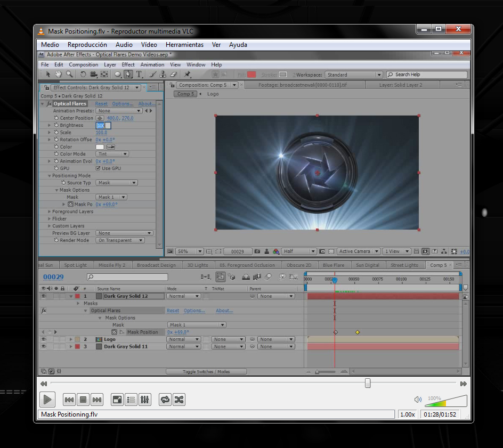Select the Ellipse mask shape tool

pos(118,75)
